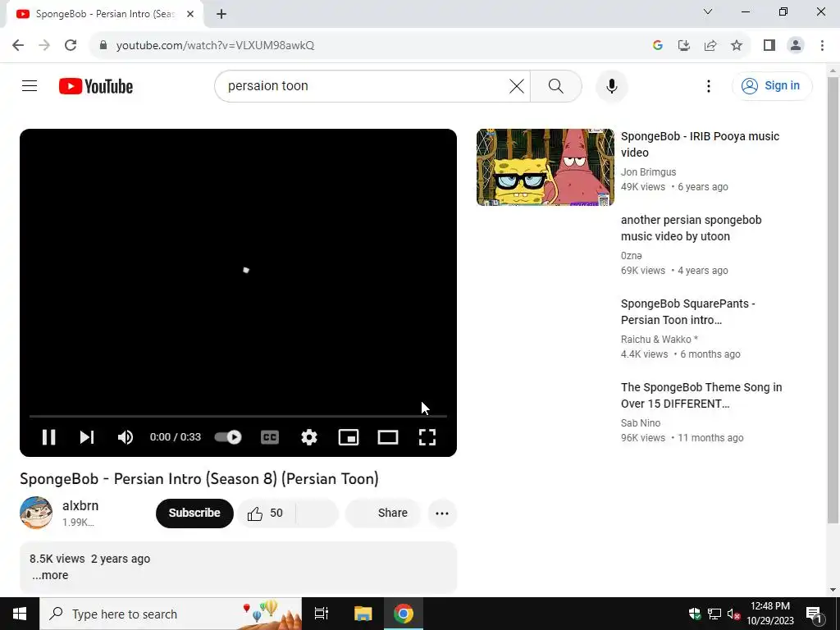Activate miniplayer mode icon
The width and height of the screenshot is (840, 630).
tap(348, 437)
